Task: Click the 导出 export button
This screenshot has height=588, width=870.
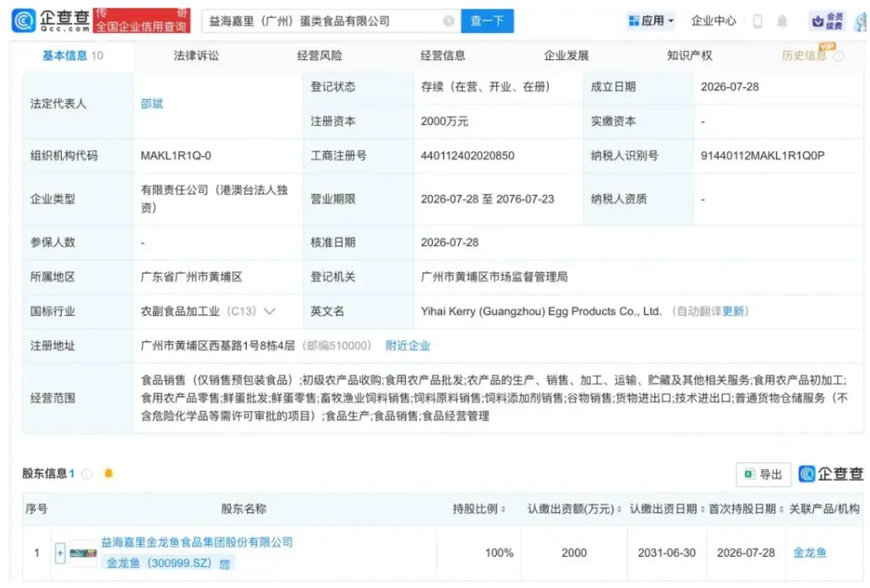Action: (x=763, y=475)
